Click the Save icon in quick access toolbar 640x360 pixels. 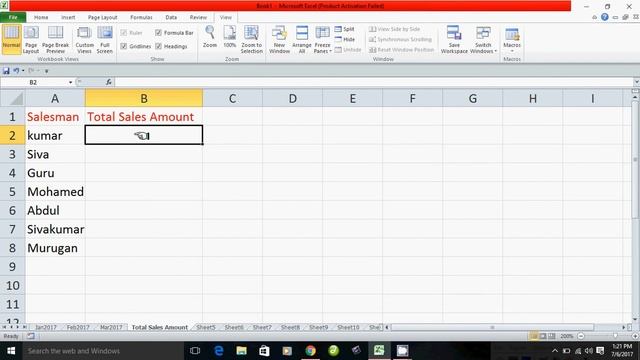6,71
